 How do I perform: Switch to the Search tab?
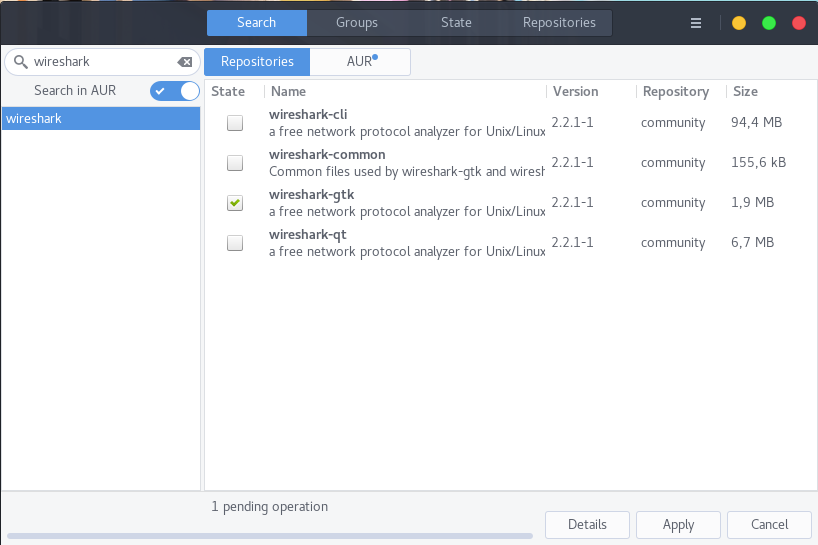click(x=257, y=23)
